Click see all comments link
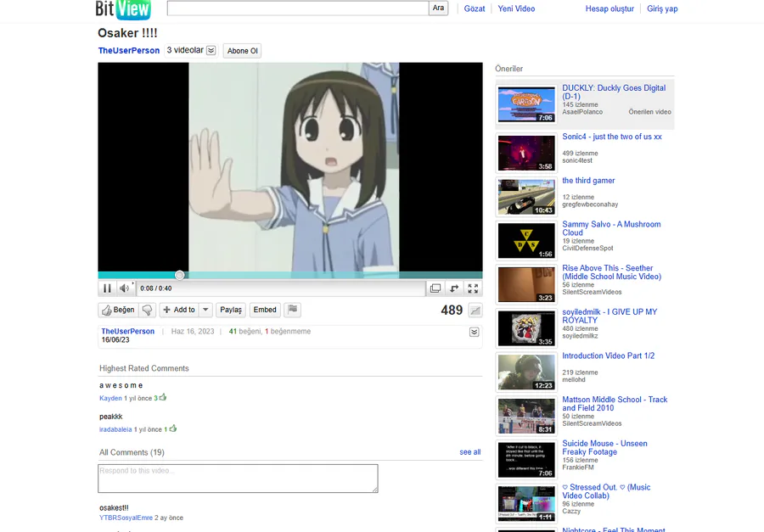This screenshot has width=764, height=532. point(470,452)
